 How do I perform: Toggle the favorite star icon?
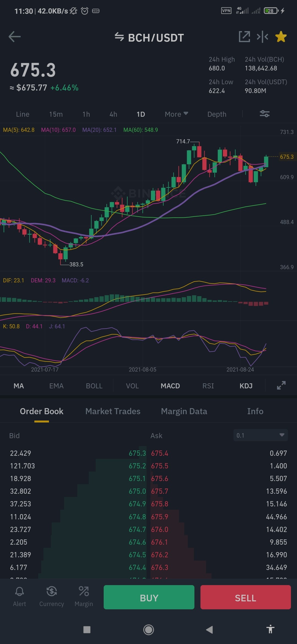coord(281,37)
